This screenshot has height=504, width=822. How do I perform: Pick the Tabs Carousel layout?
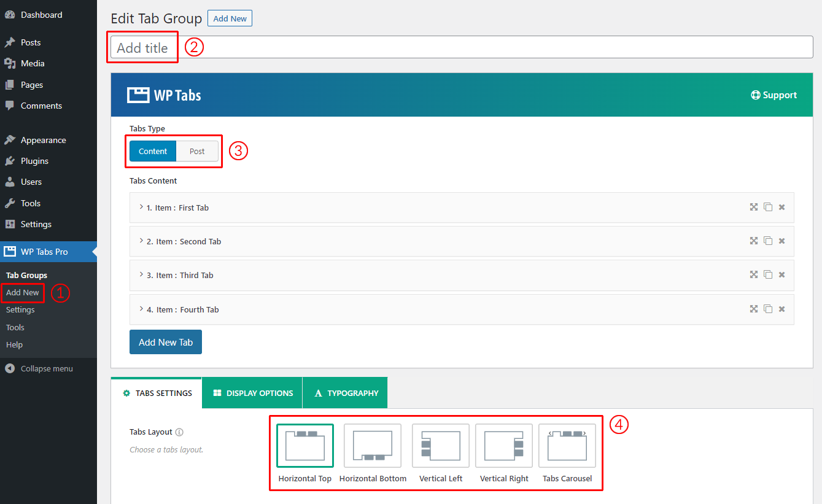(567, 446)
